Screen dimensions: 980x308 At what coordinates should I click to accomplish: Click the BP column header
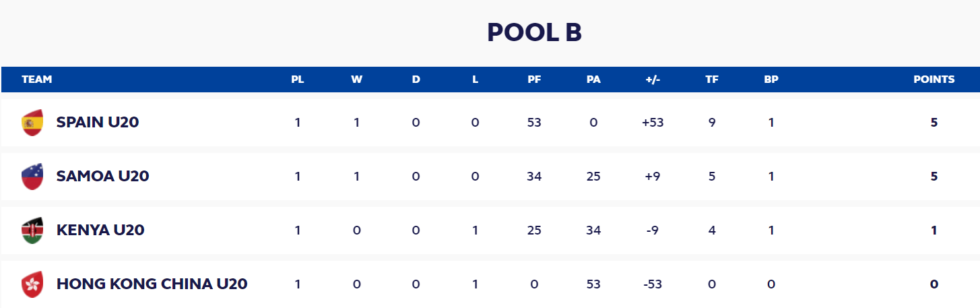(x=771, y=80)
